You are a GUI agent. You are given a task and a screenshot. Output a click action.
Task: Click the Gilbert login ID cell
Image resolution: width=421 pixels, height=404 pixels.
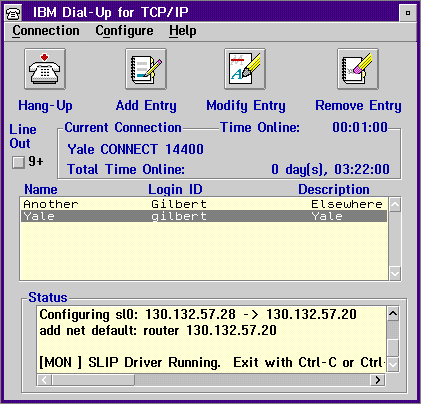point(179,204)
